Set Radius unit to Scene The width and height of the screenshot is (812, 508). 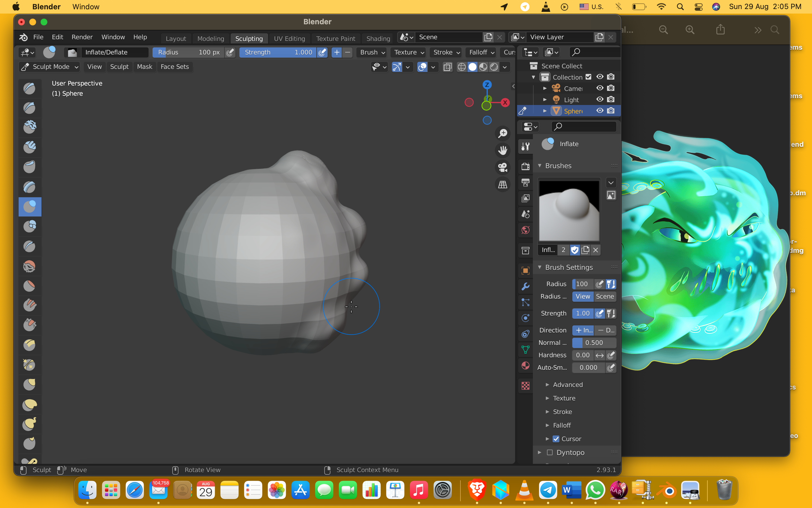(x=605, y=296)
